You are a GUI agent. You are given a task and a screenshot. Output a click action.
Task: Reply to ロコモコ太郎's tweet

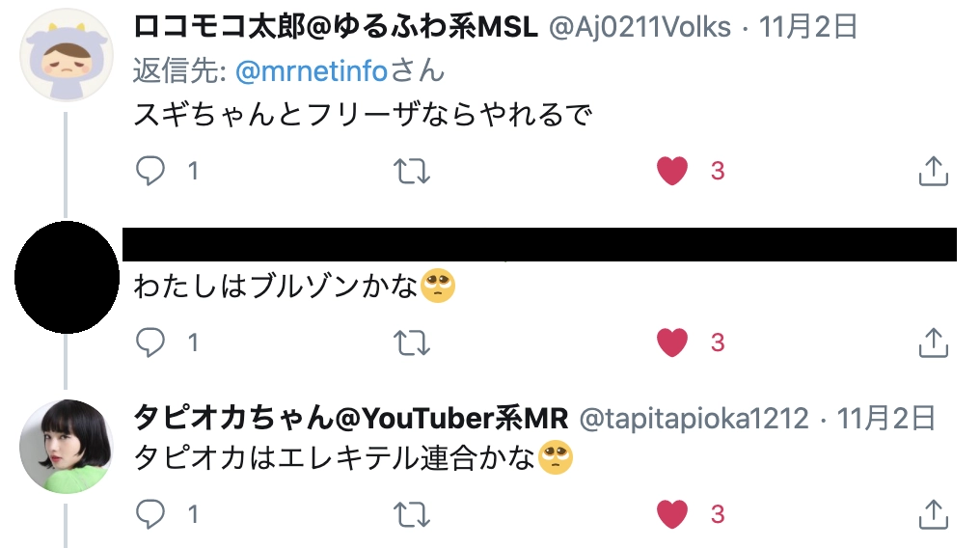tap(150, 171)
